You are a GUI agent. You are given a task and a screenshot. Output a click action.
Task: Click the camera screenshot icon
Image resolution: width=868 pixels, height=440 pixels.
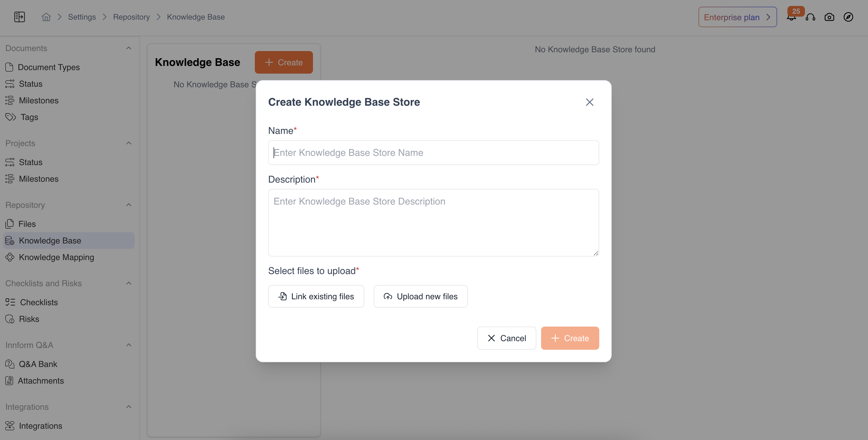(x=829, y=17)
